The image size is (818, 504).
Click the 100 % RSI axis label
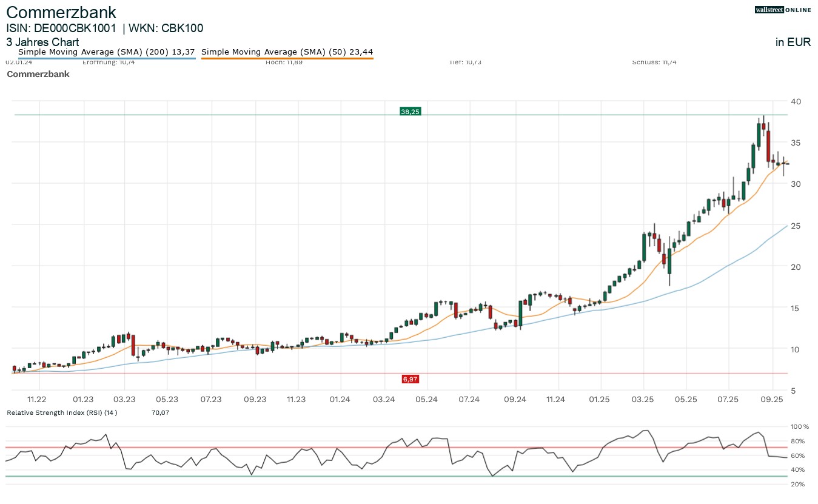coord(800,427)
